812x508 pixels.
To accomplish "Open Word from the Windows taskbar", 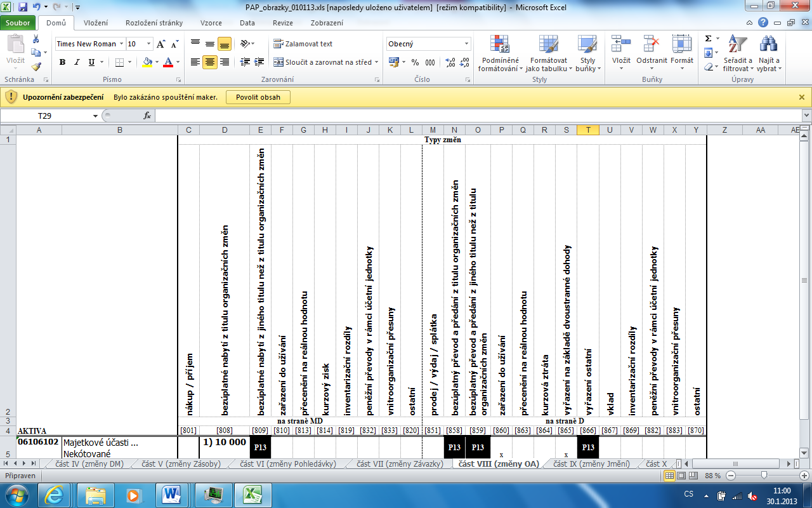I will tap(172, 494).
